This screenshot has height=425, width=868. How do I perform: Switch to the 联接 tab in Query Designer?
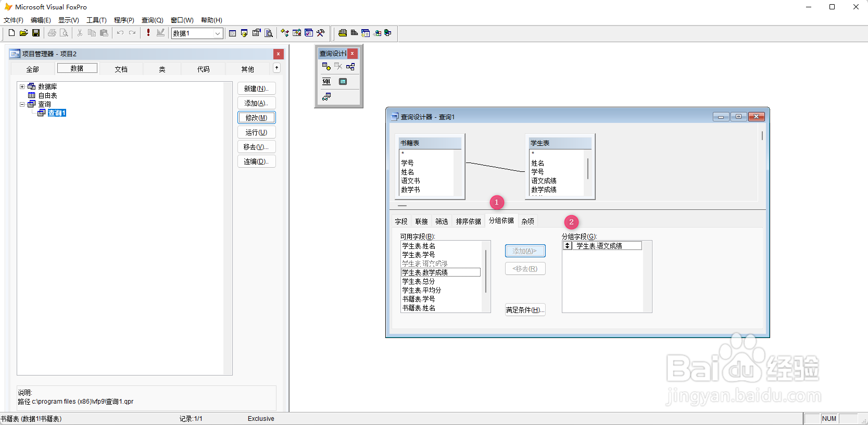pos(422,221)
